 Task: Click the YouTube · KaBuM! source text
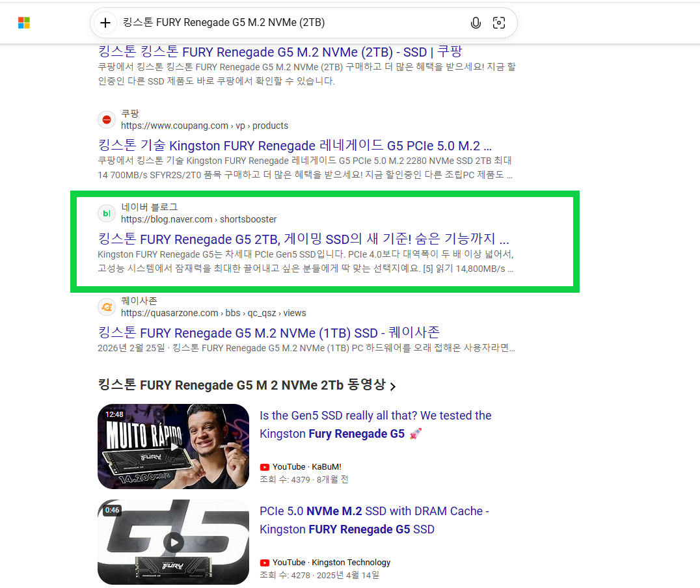tap(306, 467)
